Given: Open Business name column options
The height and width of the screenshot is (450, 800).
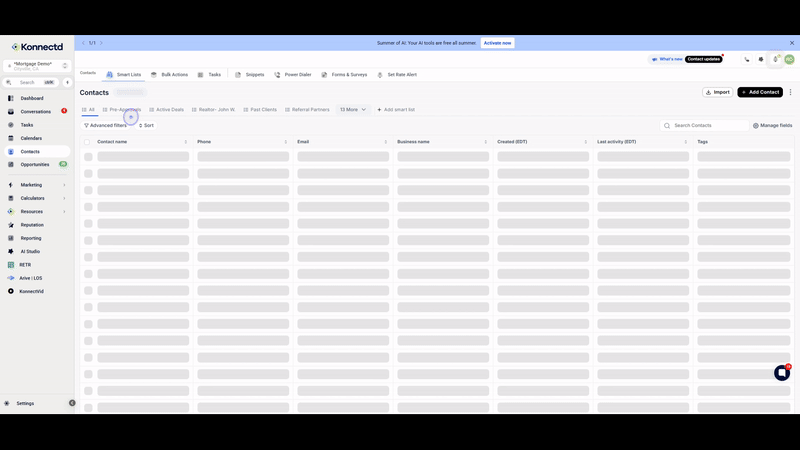Looking at the screenshot, I should 486,142.
